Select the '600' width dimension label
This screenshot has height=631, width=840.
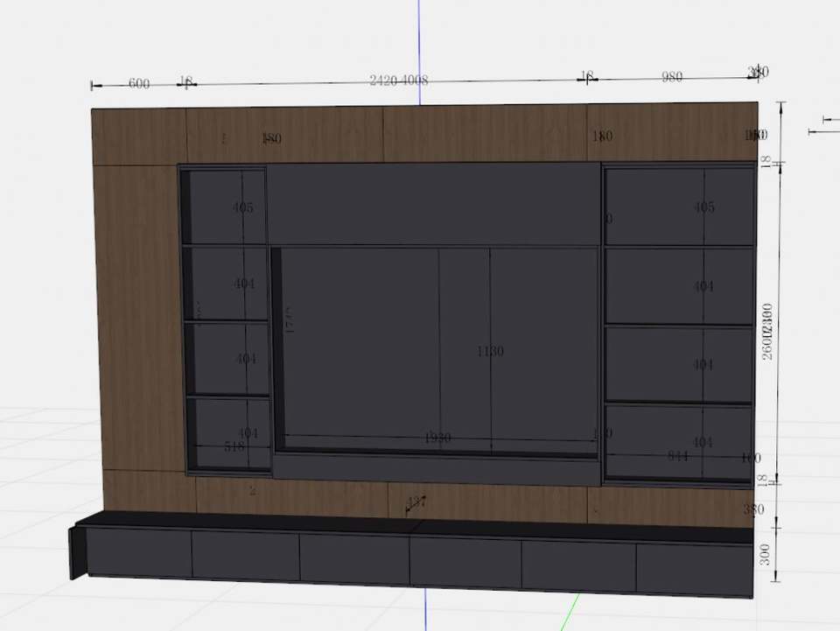point(139,83)
